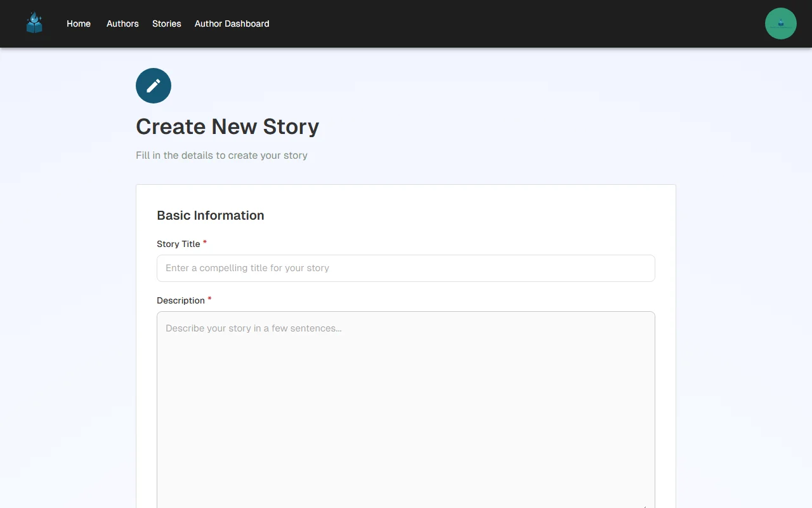Click the 'Fill in the details' subtitle text

pyautogui.click(x=221, y=155)
